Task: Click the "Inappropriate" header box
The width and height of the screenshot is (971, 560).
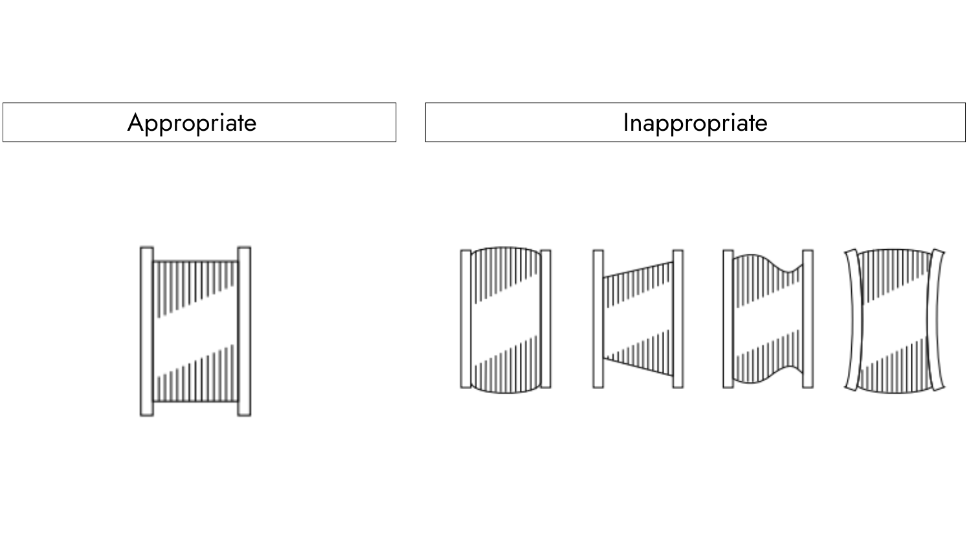Action: pos(695,122)
